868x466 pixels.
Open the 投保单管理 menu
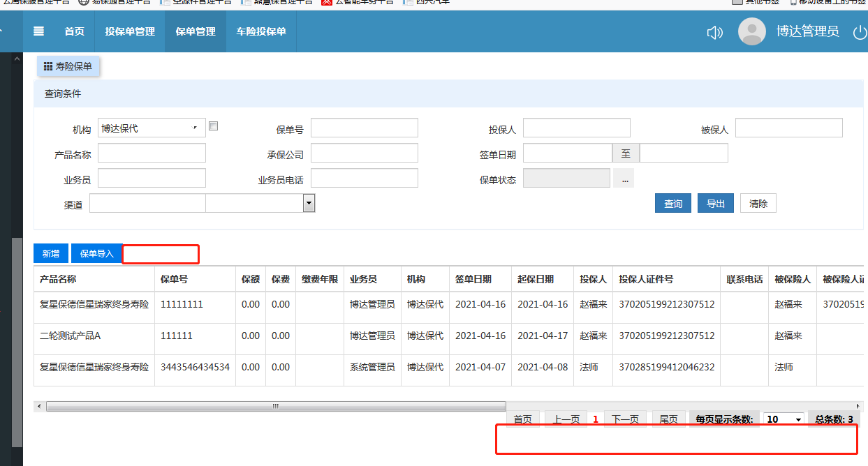coord(130,31)
